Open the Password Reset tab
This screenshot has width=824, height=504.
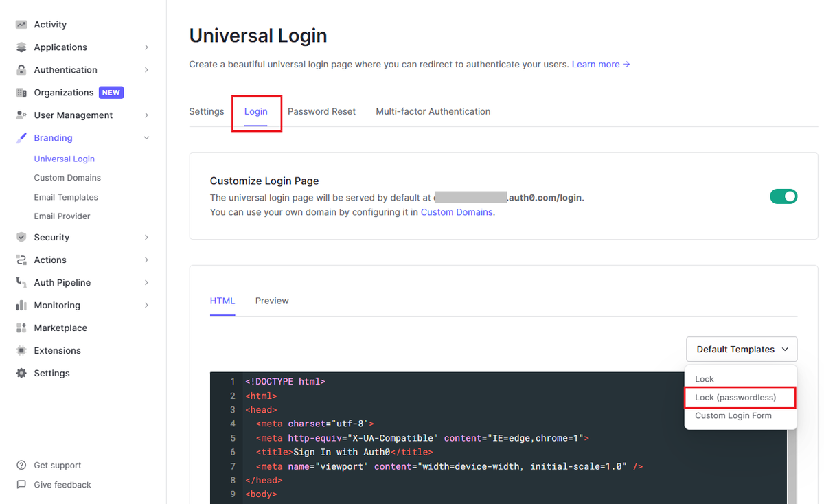(x=321, y=111)
